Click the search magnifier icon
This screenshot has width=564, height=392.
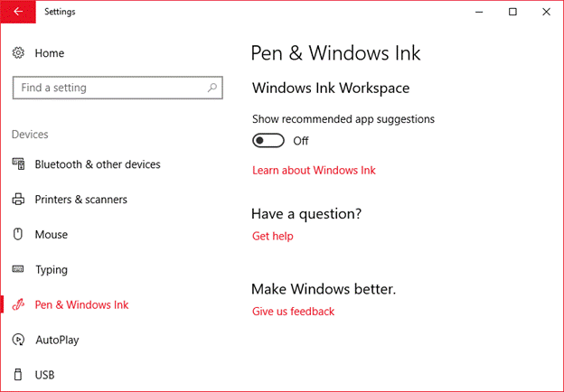(x=212, y=88)
